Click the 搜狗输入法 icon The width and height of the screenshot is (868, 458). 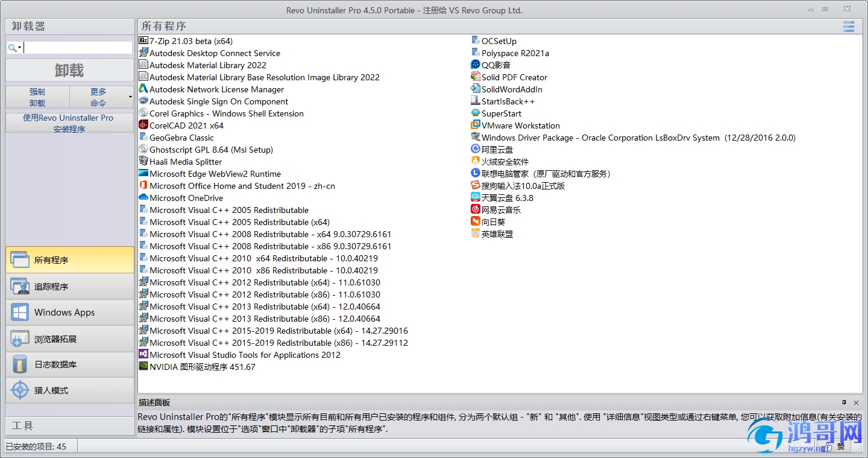[476, 186]
